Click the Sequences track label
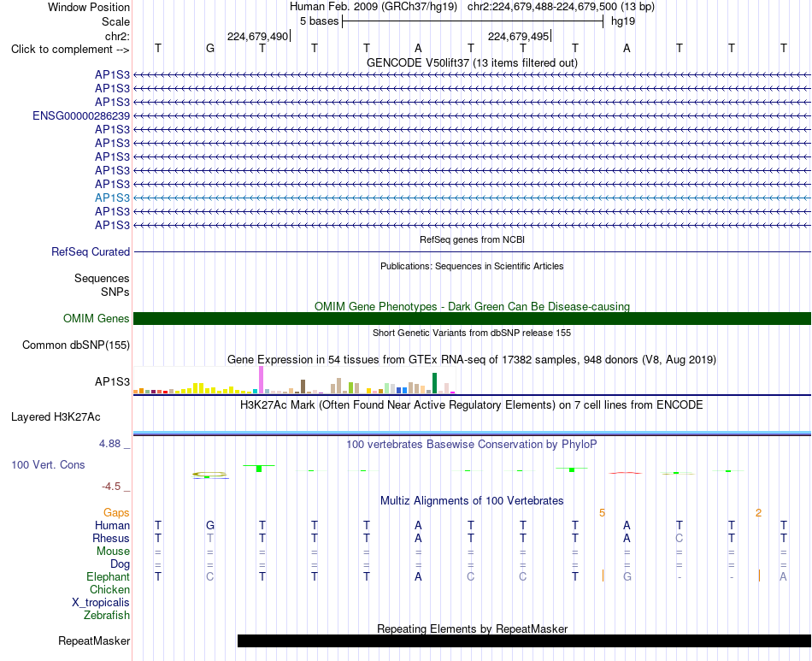This screenshot has height=661, width=812. tap(102, 279)
